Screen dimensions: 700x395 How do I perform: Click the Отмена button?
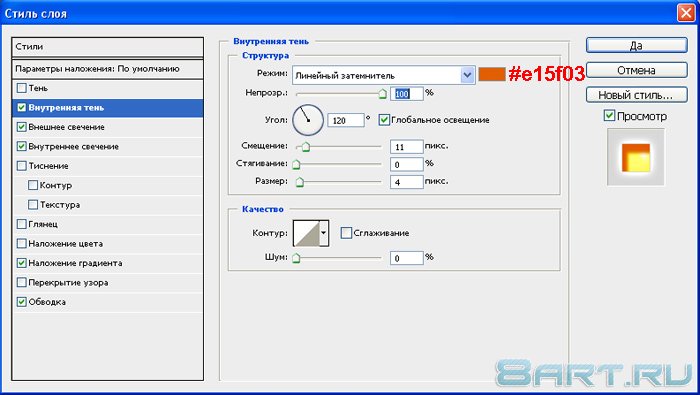click(637, 71)
